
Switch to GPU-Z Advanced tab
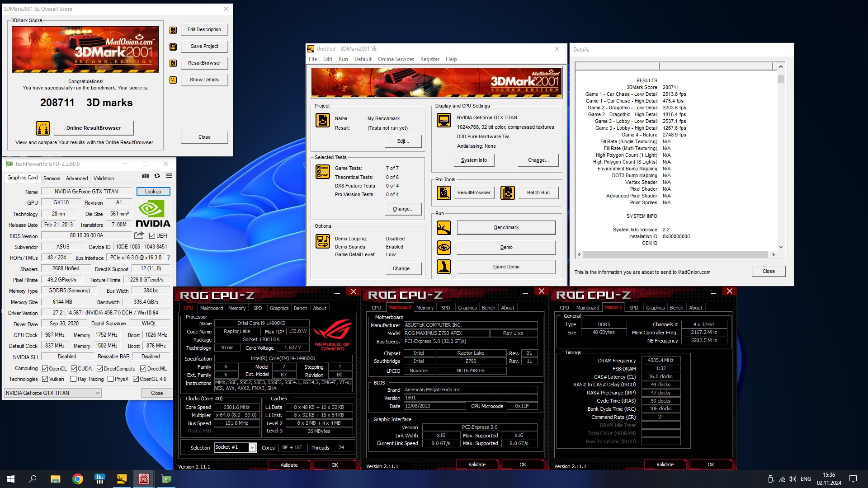[77, 178]
